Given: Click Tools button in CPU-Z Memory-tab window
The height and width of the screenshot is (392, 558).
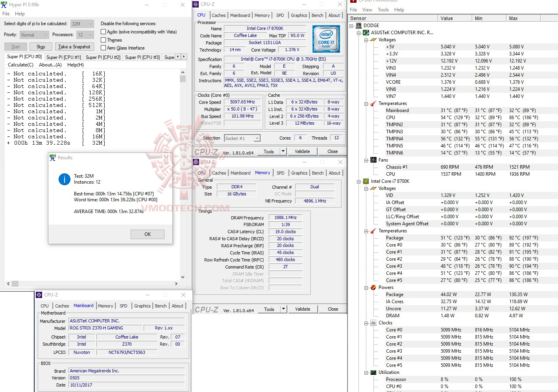Looking at the screenshot, I should [x=269, y=309].
